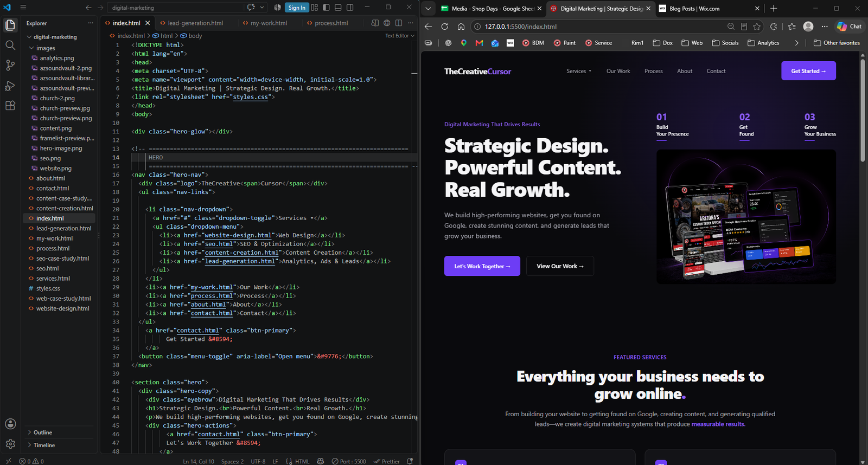Click the browser page vertical scrollbar
The width and height of the screenshot is (868, 465).
pos(863,111)
